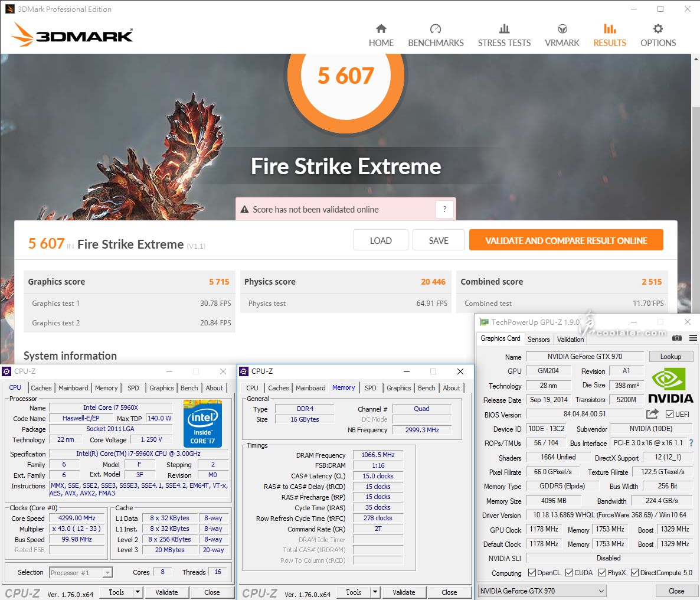700x600 pixels.
Task: Click the DRAM Frequency value field
Action: pyautogui.click(x=378, y=455)
